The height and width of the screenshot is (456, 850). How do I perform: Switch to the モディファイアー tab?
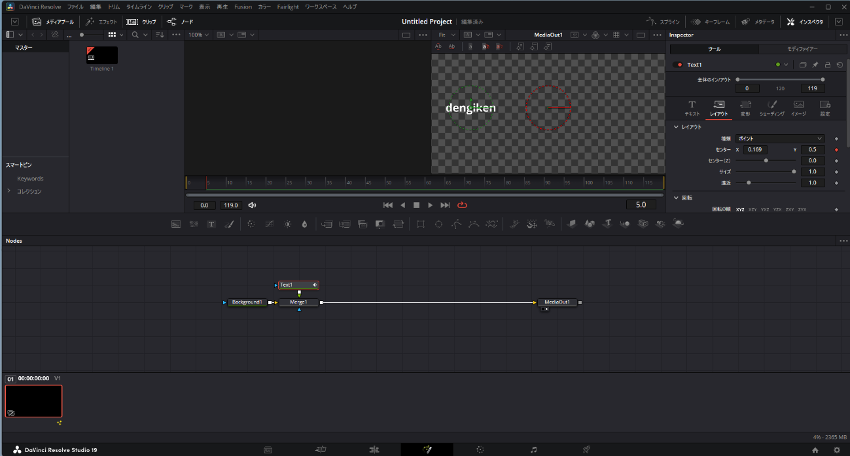coord(802,48)
